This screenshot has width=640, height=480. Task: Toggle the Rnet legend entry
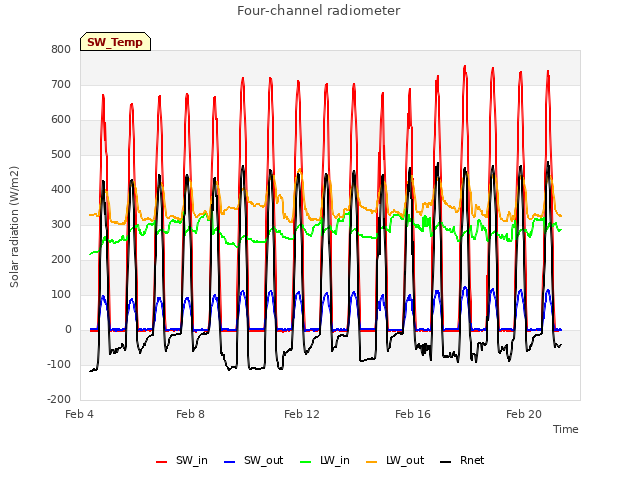pyautogui.click(x=462, y=460)
